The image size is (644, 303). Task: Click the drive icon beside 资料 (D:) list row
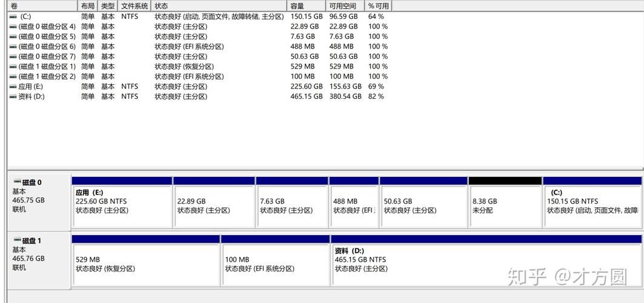13,97
